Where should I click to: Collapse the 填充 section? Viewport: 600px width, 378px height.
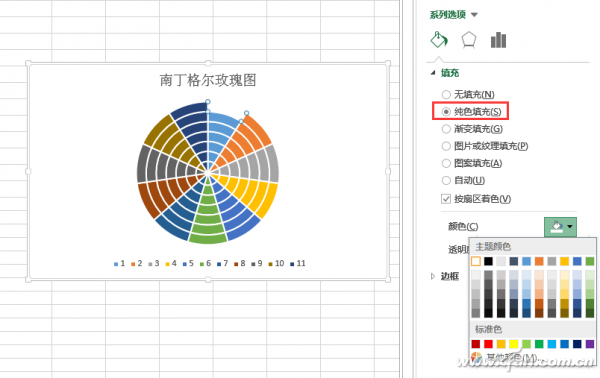tap(433, 73)
